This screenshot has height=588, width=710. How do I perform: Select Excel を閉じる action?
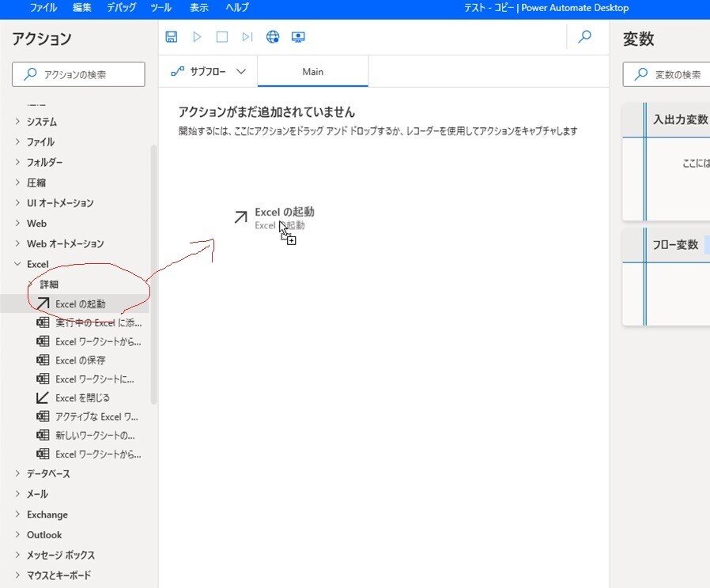(x=74, y=398)
